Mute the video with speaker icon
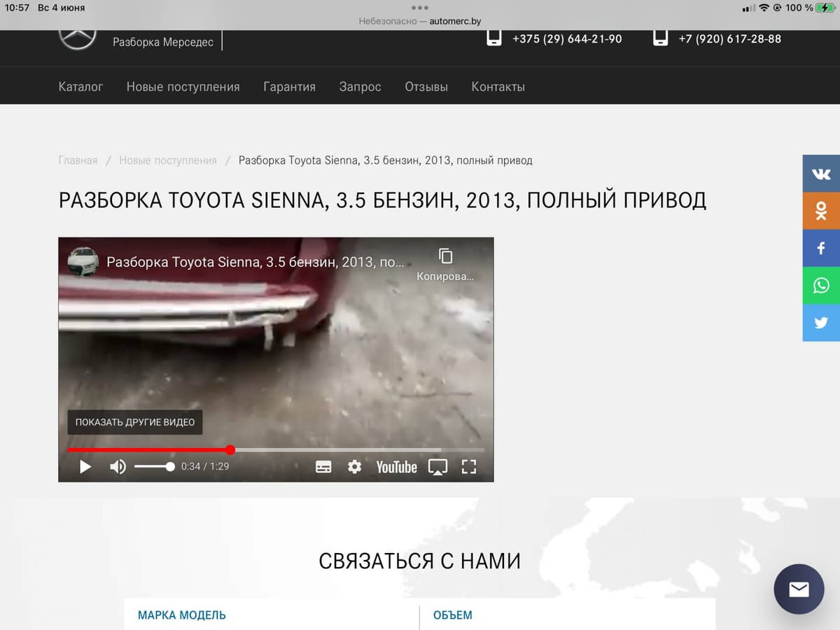 click(x=118, y=467)
